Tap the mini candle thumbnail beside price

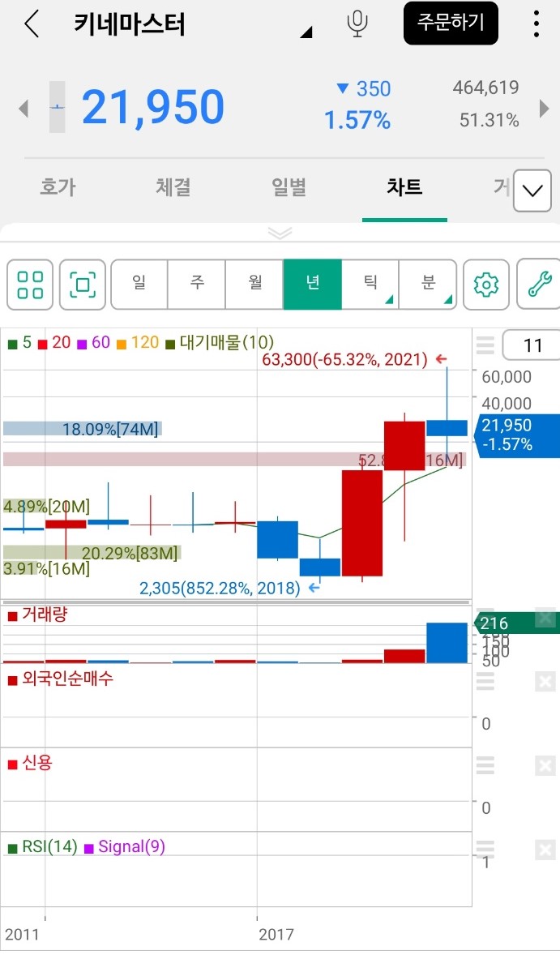58,107
